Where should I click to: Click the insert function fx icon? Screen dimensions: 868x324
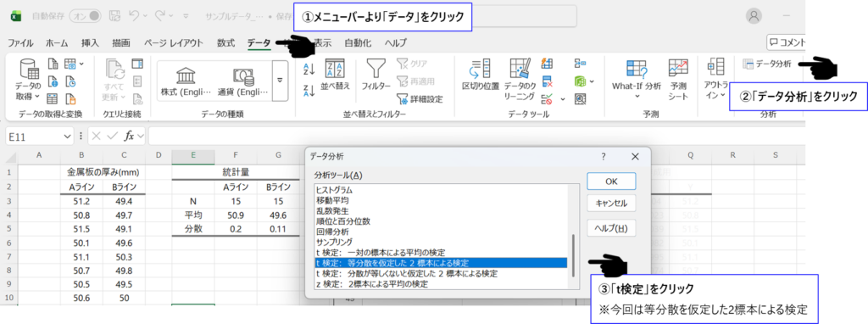129,136
